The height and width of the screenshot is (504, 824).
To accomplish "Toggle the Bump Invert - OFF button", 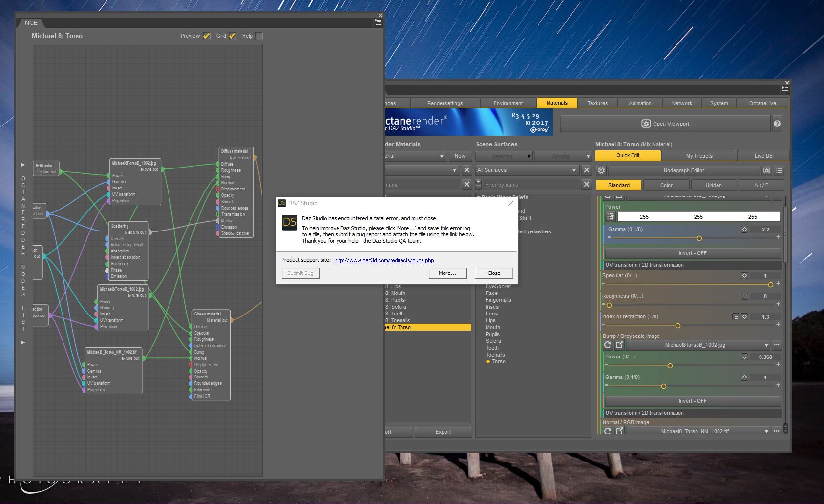I will click(x=692, y=401).
